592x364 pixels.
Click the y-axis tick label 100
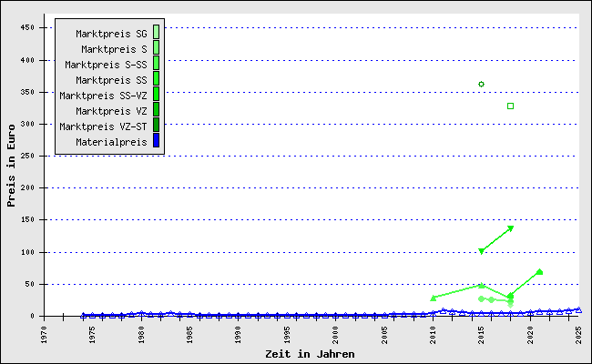click(27, 252)
